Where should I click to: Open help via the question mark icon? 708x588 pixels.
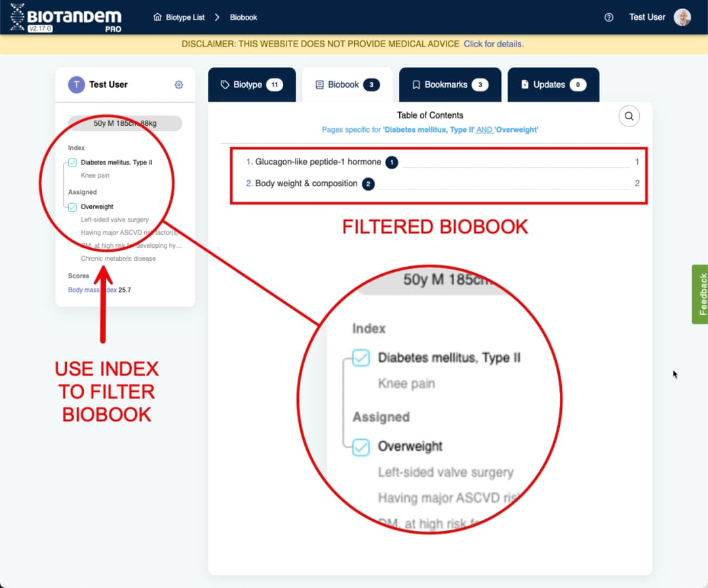coord(608,18)
